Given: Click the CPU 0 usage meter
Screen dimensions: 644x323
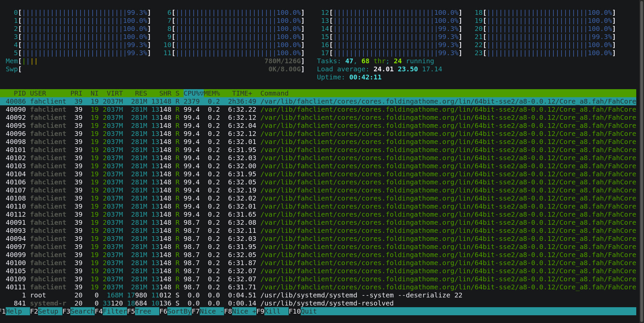Looking at the screenshot, I should [82, 12].
